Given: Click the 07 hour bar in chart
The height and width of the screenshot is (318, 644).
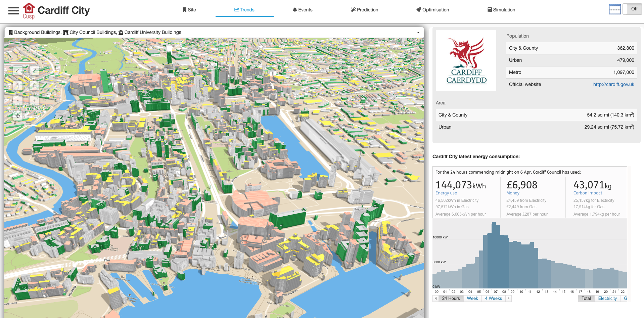Looking at the screenshot, I should pos(496,255).
